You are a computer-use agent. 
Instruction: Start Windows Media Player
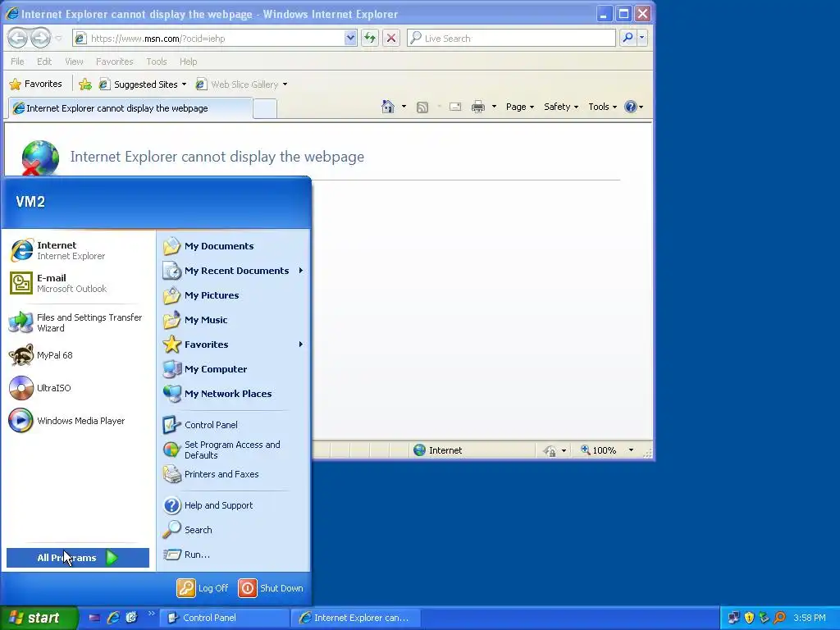point(78,421)
